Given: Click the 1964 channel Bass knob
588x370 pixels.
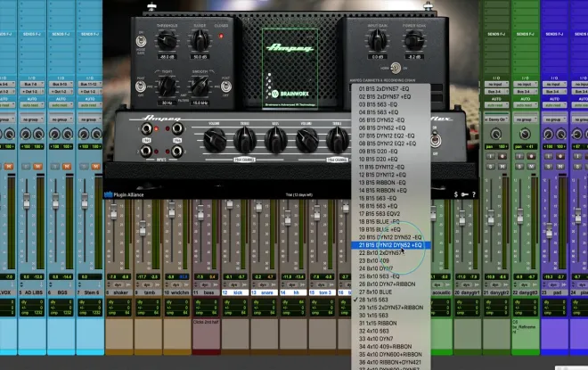Looking at the screenshot, I should [x=275, y=140].
